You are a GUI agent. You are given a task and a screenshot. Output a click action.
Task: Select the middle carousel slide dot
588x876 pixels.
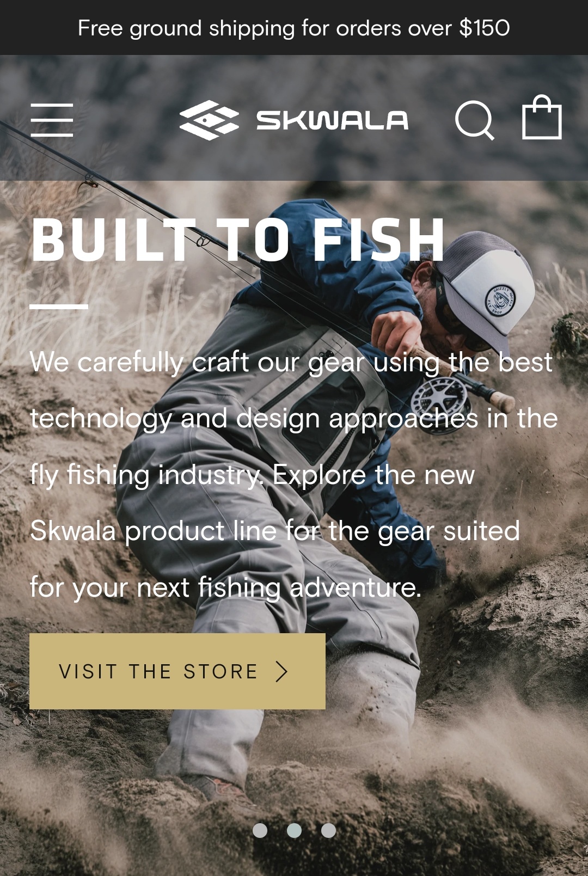click(294, 830)
